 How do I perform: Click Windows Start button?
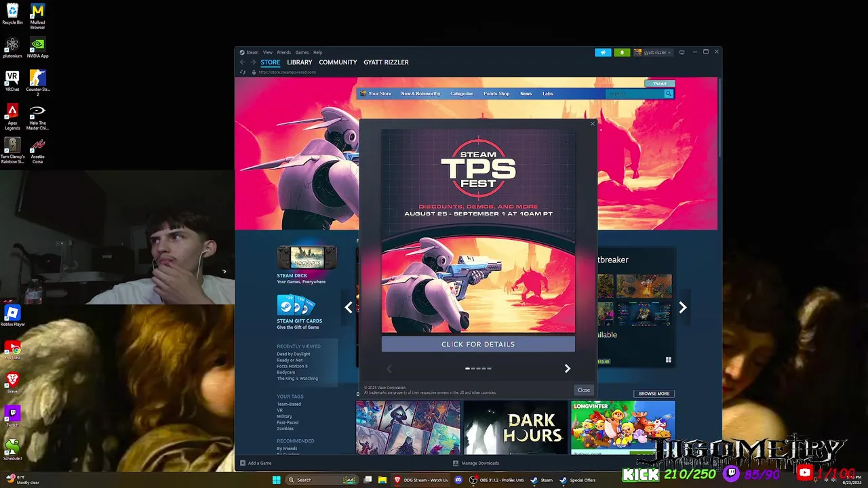(276, 480)
